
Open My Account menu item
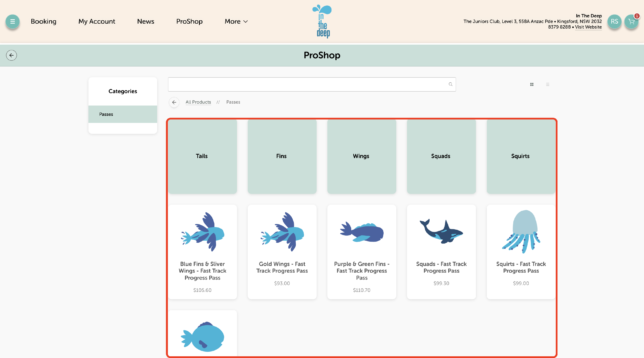97,21
